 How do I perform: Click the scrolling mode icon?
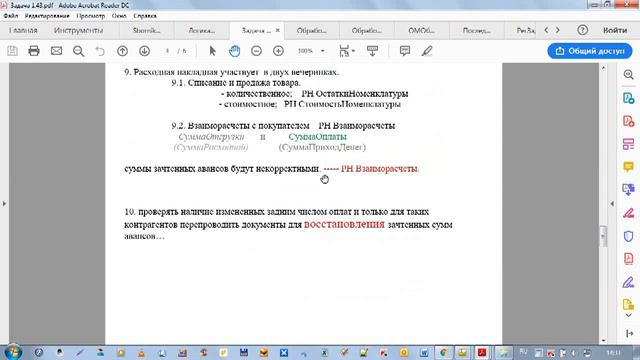tap(372, 51)
